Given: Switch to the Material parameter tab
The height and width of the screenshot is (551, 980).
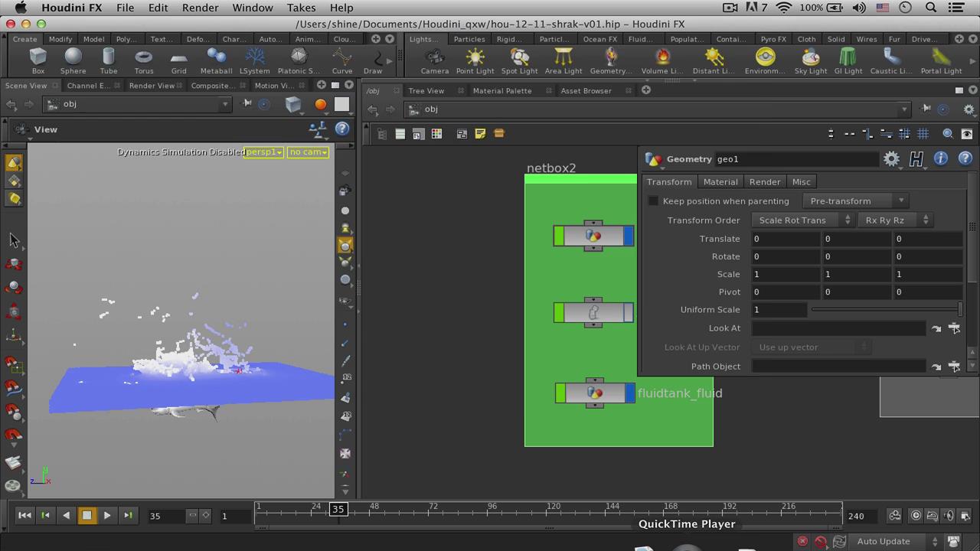Looking at the screenshot, I should tap(720, 182).
